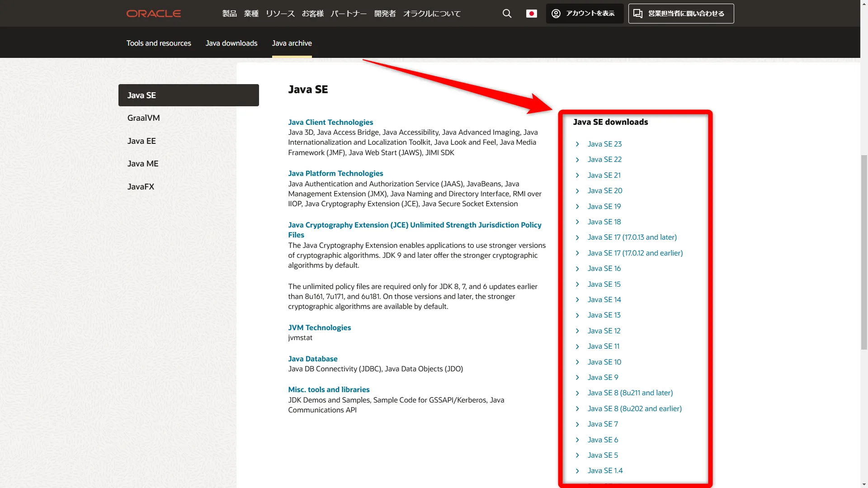Open Java SE 8 (8u211 and later)
The width and height of the screenshot is (868, 488).
coord(630,393)
